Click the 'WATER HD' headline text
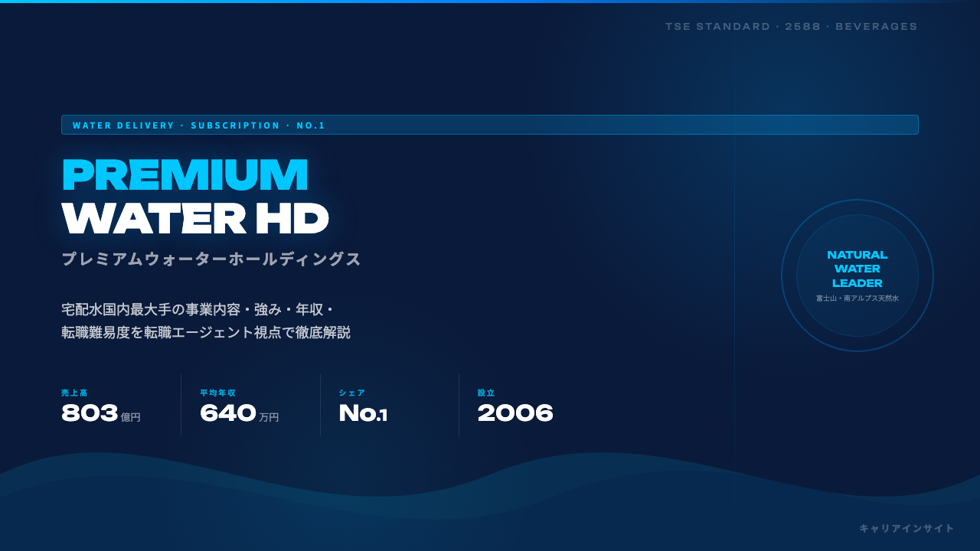980x551 pixels. pos(195,218)
